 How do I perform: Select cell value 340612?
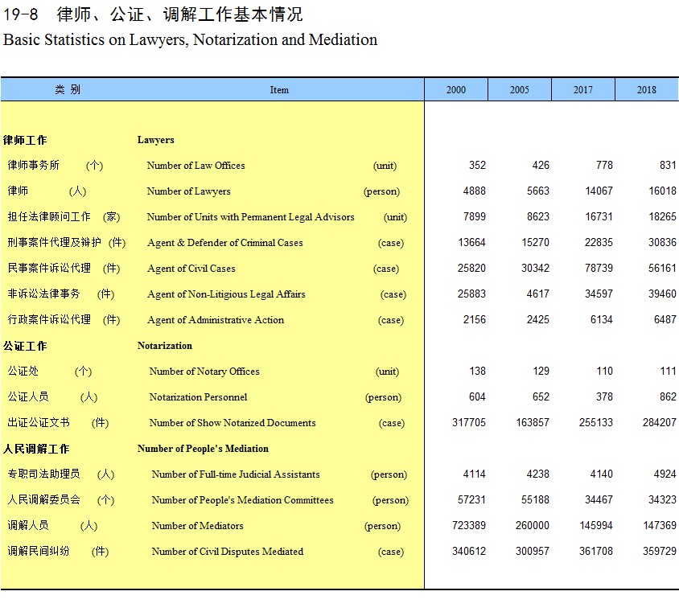point(468,551)
